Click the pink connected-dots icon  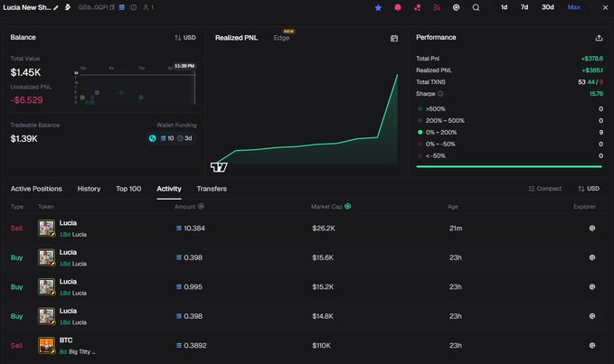[x=418, y=7]
